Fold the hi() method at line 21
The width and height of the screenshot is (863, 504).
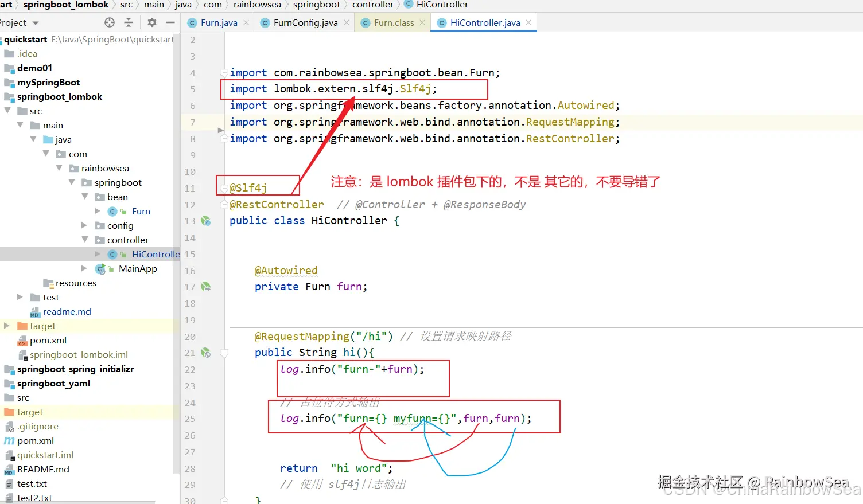pyautogui.click(x=224, y=353)
